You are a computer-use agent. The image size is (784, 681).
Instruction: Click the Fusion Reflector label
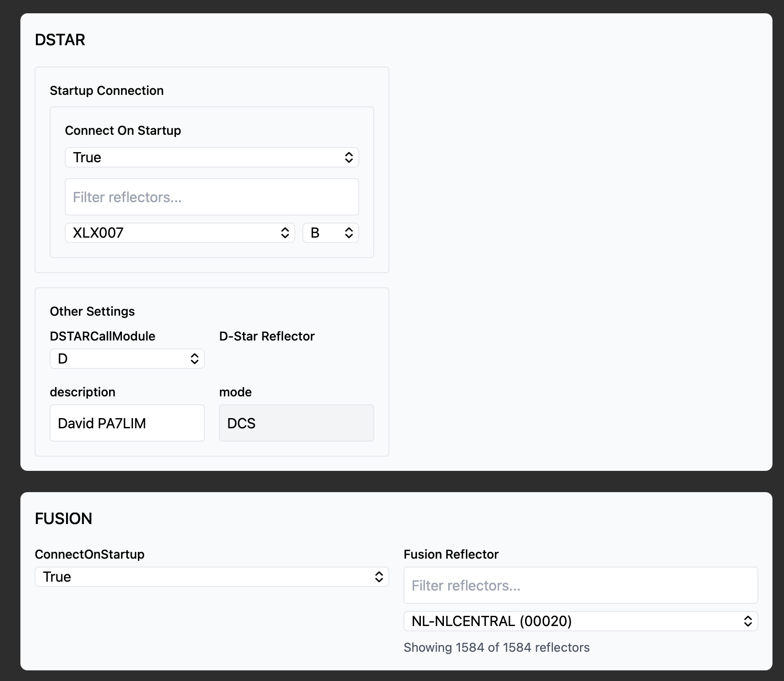click(x=451, y=554)
